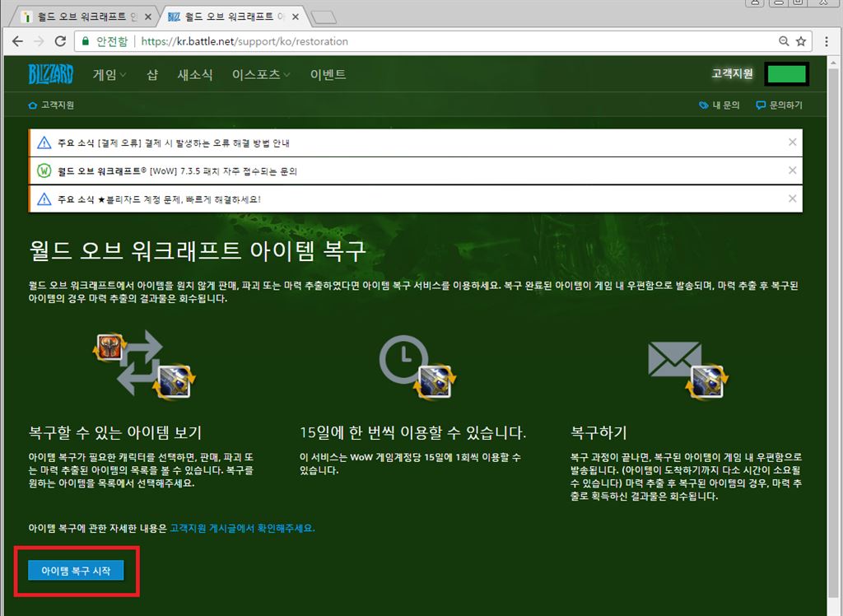This screenshot has height=616, width=843.
Task: Click the tag icon beside 내 문의
Action: [703, 105]
